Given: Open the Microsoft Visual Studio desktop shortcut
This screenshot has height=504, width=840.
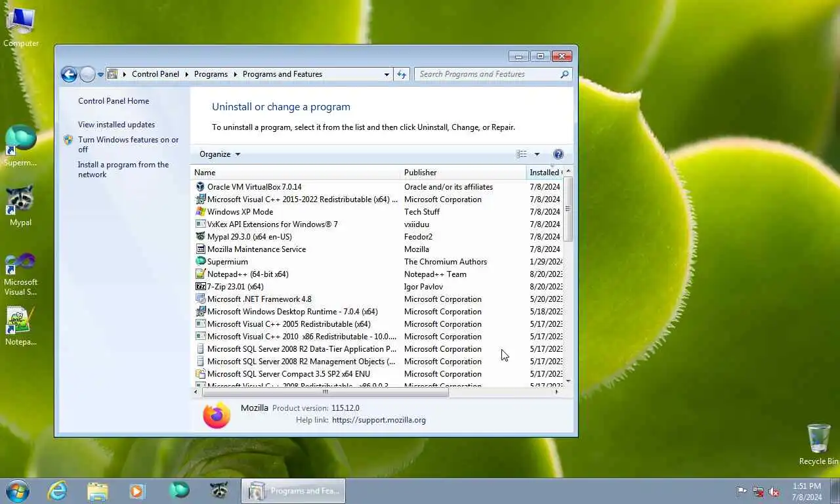Looking at the screenshot, I should tap(20, 274).
